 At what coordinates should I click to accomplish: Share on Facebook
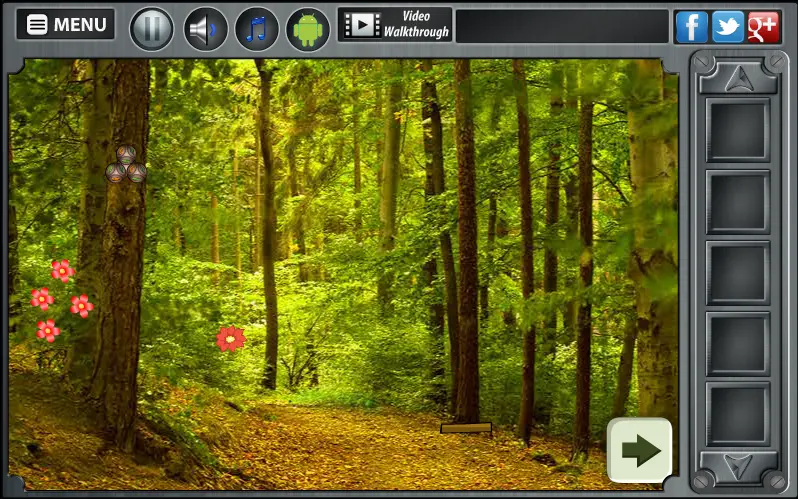click(x=691, y=26)
